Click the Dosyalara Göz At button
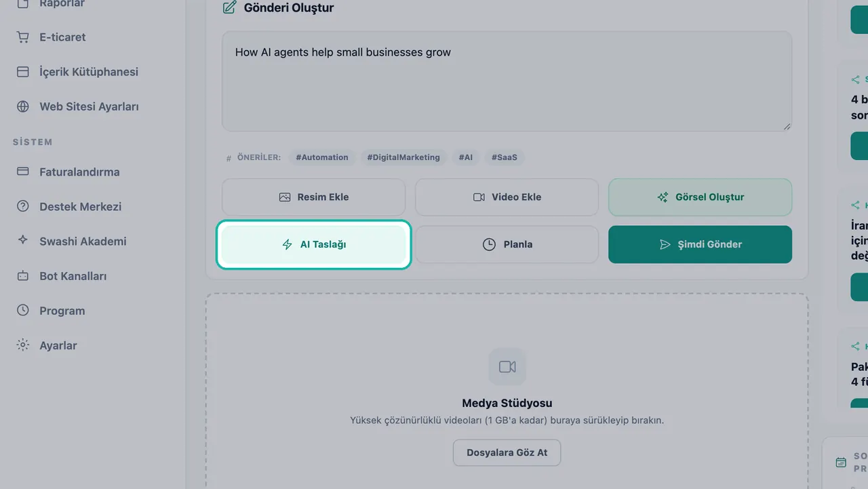Screen dimensions: 868x489 coord(507,452)
